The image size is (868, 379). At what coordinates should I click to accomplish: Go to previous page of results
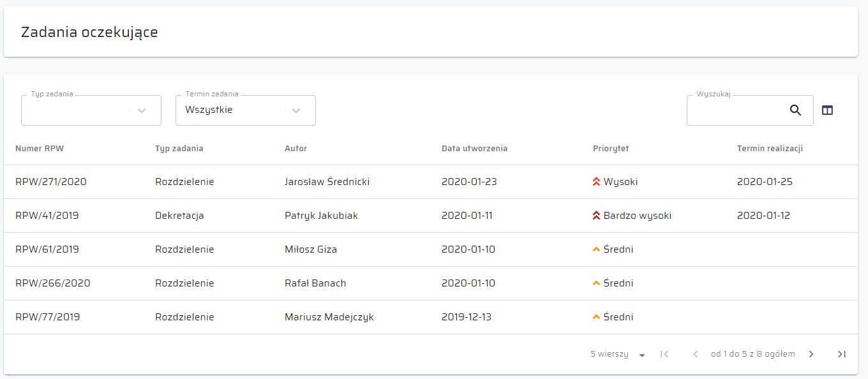pyautogui.click(x=696, y=354)
